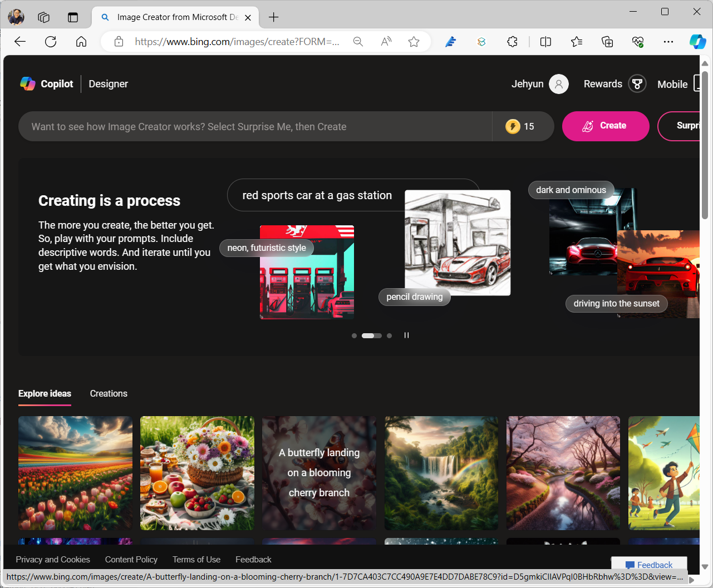This screenshot has height=588, width=713.
Task: Click the browser profile avatar
Action: tap(16, 17)
